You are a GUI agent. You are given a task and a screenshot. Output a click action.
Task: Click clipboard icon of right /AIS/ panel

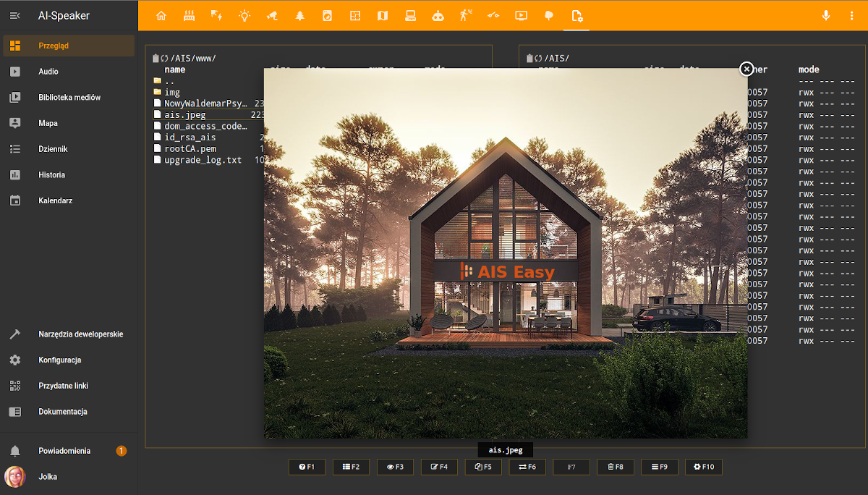(x=529, y=58)
